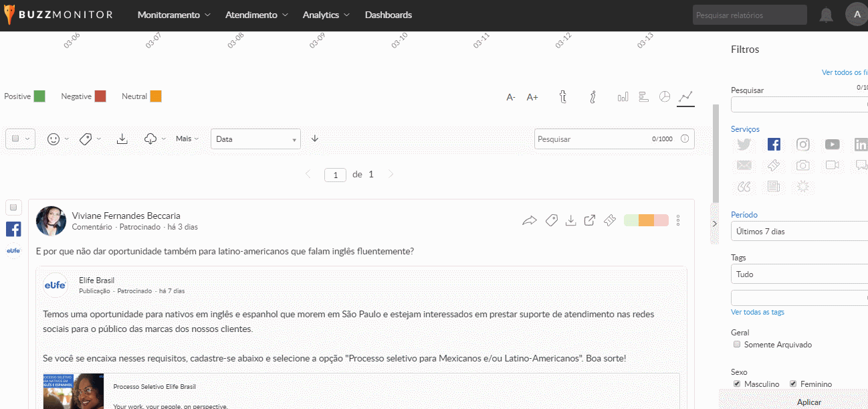868x409 pixels.
Task: Filter by the Twitter service icon
Action: point(744,144)
